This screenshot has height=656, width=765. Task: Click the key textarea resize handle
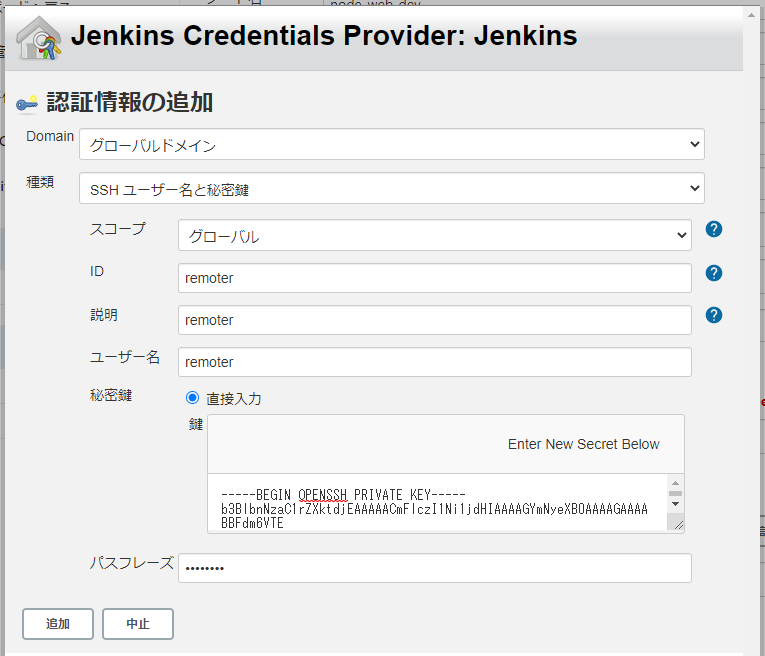678,525
